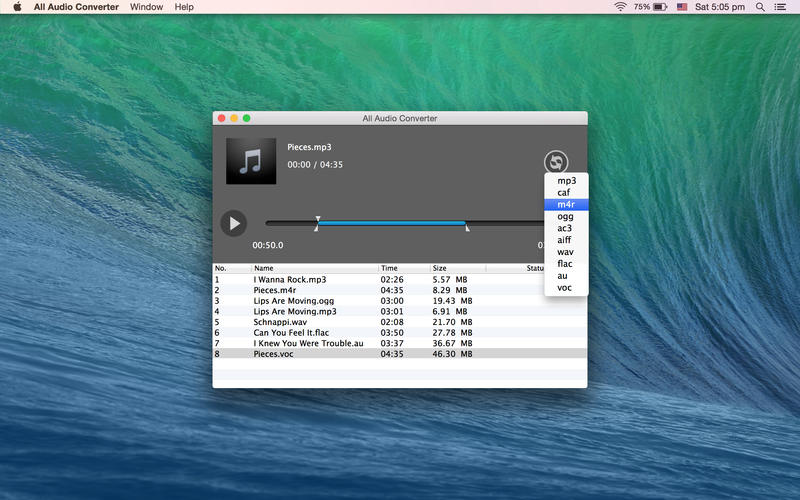The image size is (800, 500).
Task: Click the music note album artwork
Action: click(251, 161)
